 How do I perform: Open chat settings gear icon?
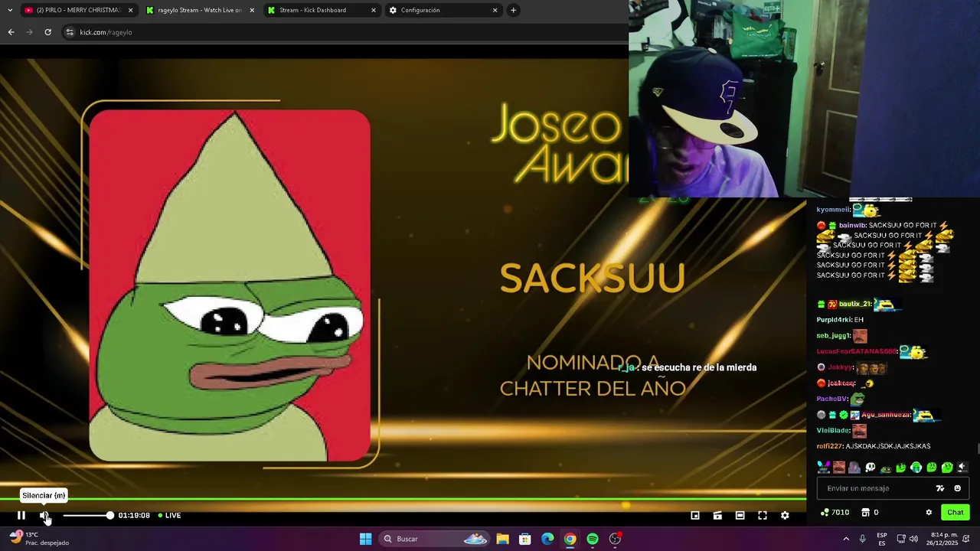tap(929, 513)
